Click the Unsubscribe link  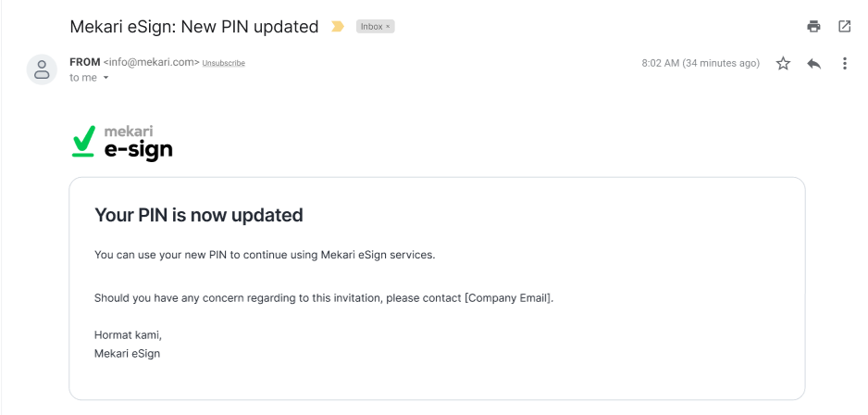point(224,63)
